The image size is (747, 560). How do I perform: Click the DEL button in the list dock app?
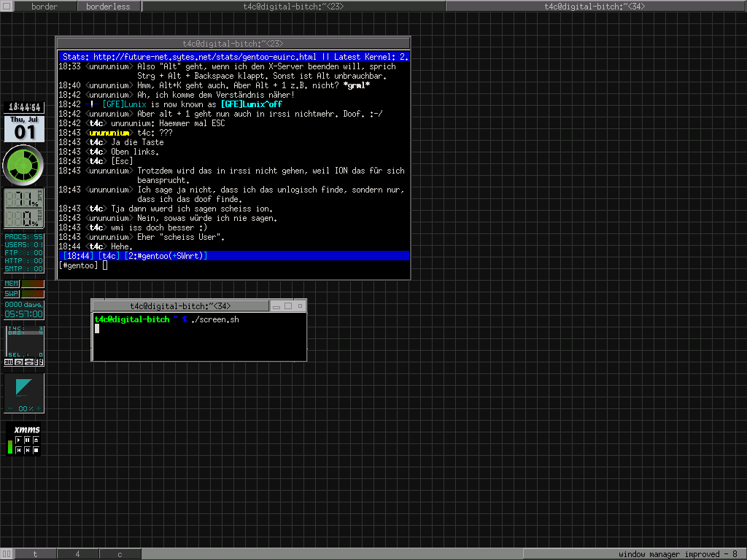click(x=9, y=362)
